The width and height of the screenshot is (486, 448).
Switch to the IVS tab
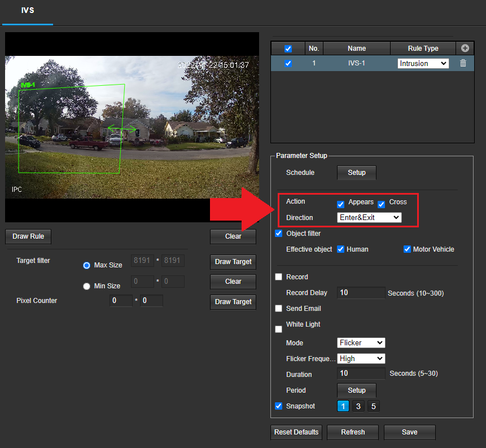pos(28,11)
